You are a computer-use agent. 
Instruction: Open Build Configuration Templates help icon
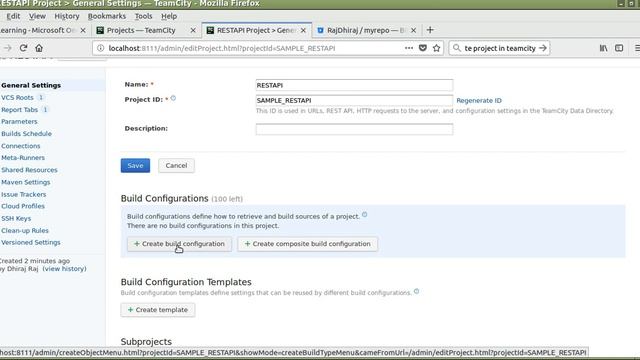point(416,291)
